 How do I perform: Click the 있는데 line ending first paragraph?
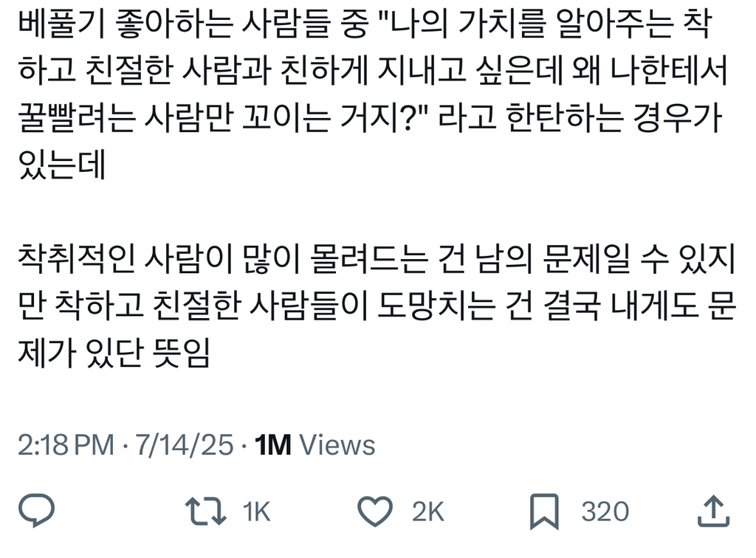click(x=62, y=165)
